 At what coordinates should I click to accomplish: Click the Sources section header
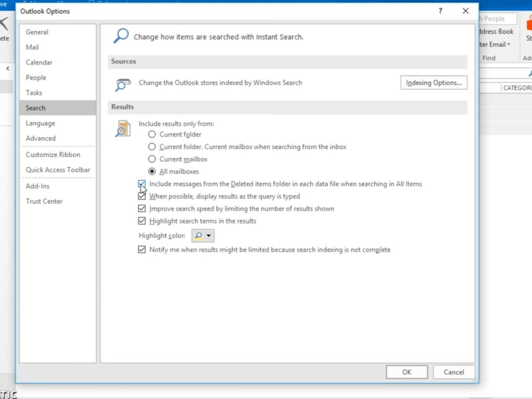[x=287, y=62]
